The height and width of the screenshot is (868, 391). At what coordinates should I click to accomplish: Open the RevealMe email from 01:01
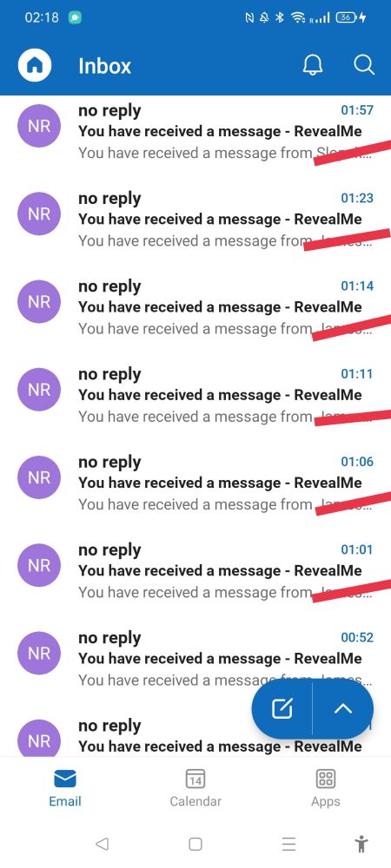click(195, 571)
